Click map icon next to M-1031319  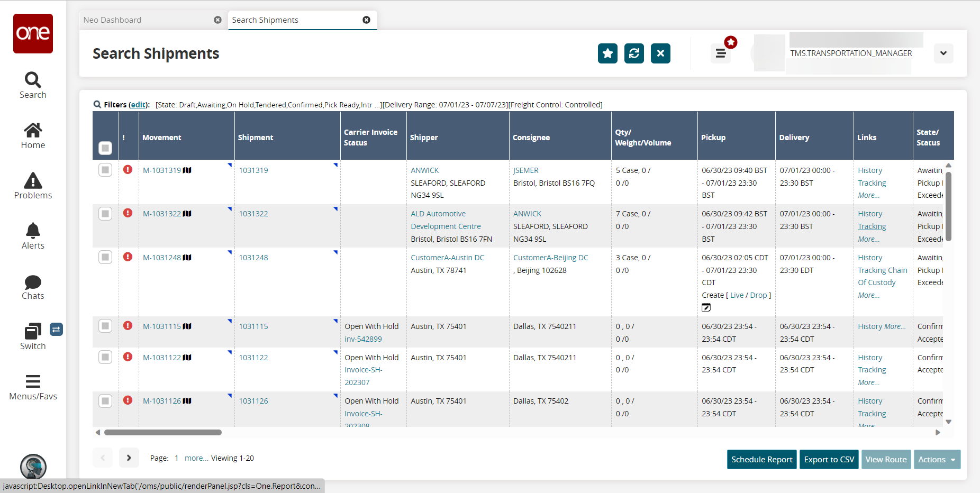pos(187,170)
